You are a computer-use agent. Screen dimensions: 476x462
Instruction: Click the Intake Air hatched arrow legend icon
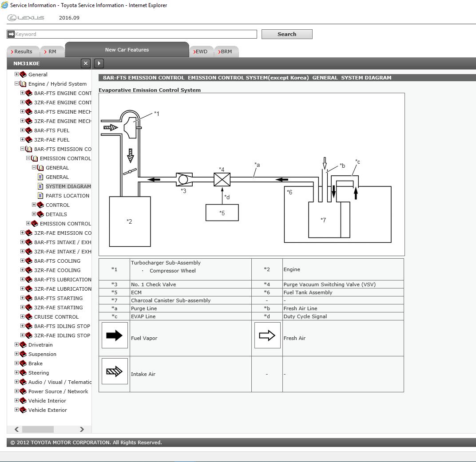click(115, 371)
